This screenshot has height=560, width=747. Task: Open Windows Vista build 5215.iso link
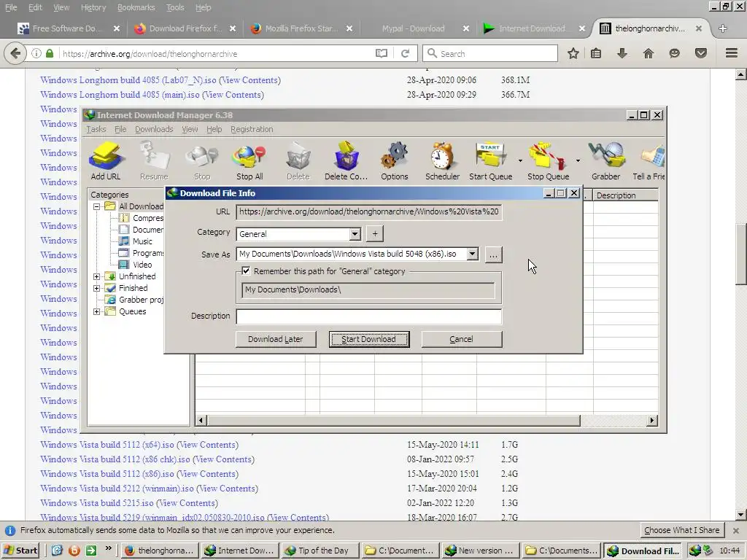coord(97,503)
